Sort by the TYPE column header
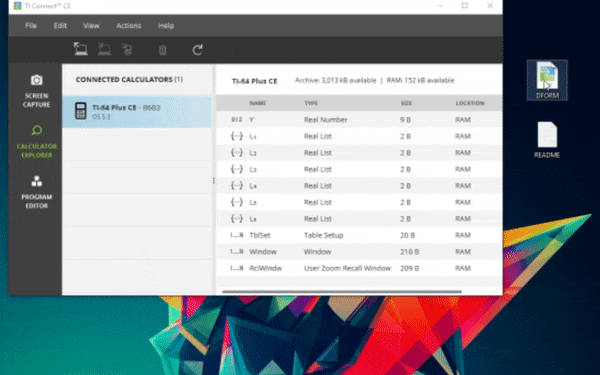600x375 pixels. [x=311, y=103]
